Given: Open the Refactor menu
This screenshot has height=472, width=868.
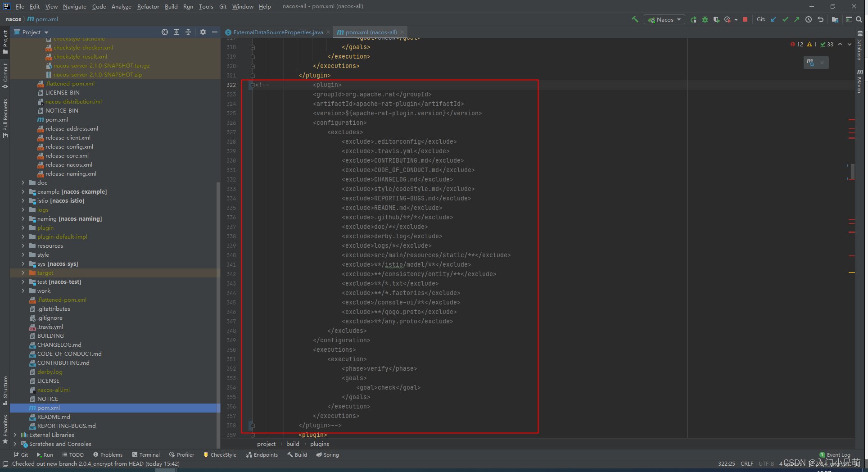Looking at the screenshot, I should [x=148, y=6].
